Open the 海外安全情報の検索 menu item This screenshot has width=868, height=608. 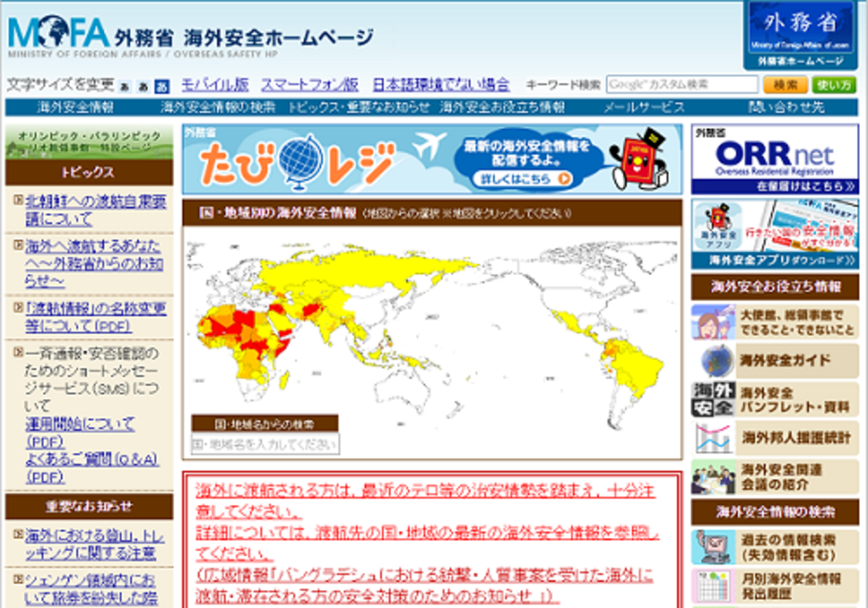pyautogui.click(x=218, y=108)
